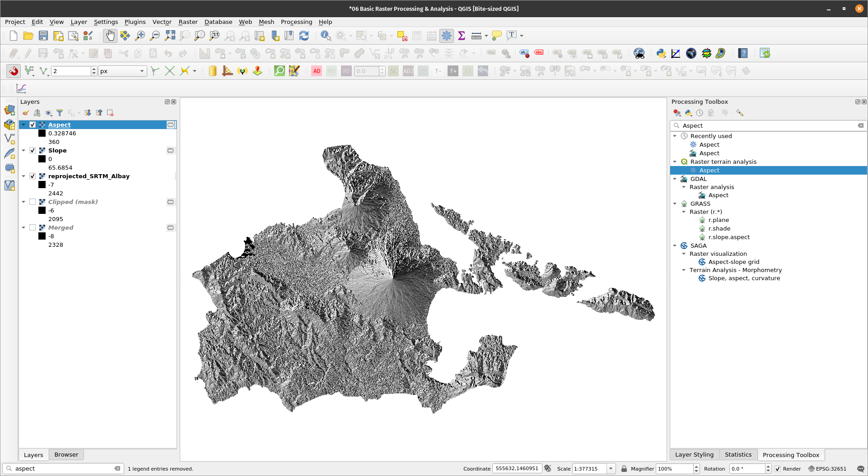Image resolution: width=868 pixels, height=476 pixels.
Task: Click the Save Project icon
Action: pos(43,36)
